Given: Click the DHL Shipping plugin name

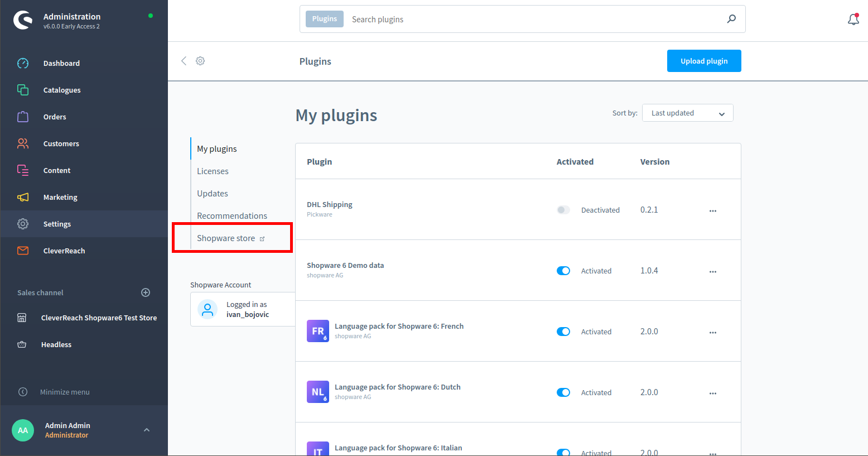Looking at the screenshot, I should tap(330, 204).
